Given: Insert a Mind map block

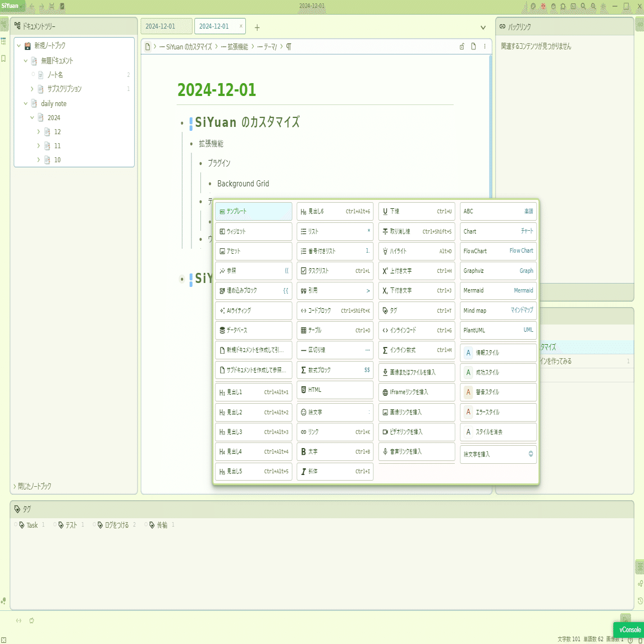Looking at the screenshot, I should click(x=498, y=310).
